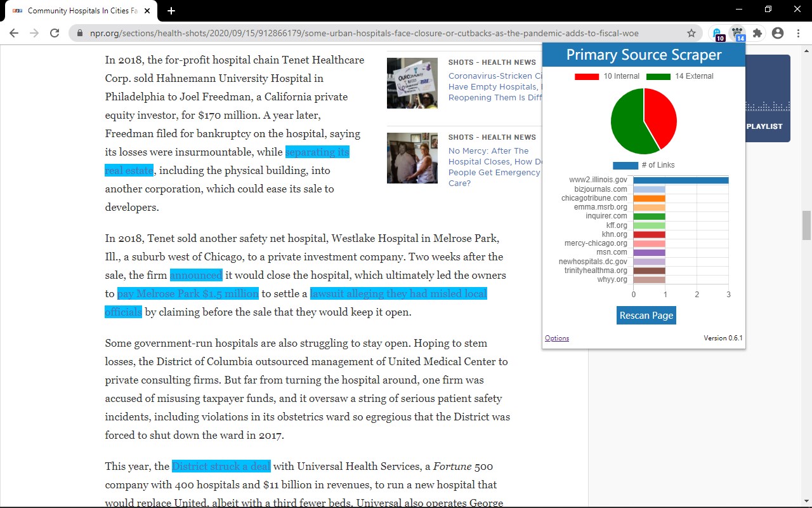Click the kff.org chart label
812x508 pixels.
[x=617, y=225]
